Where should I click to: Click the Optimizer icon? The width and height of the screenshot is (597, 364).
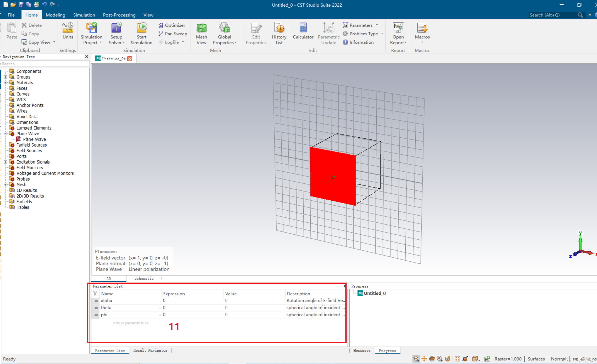161,25
